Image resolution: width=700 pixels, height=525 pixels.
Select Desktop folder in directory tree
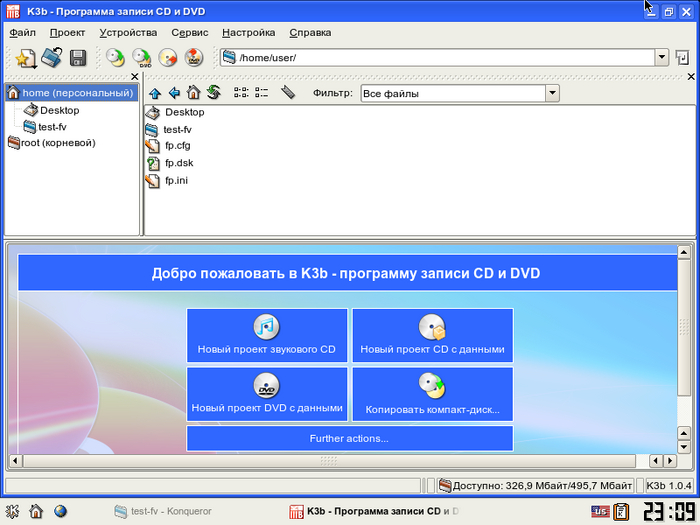coord(59,110)
